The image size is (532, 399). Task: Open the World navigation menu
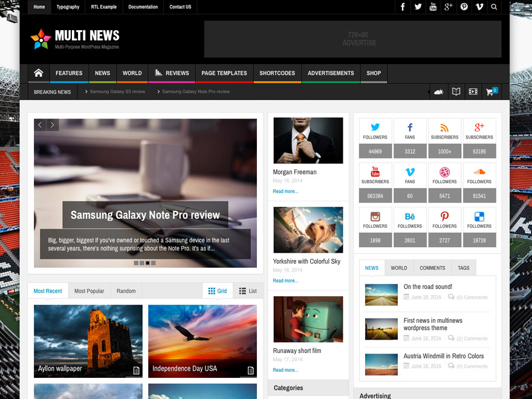click(132, 73)
